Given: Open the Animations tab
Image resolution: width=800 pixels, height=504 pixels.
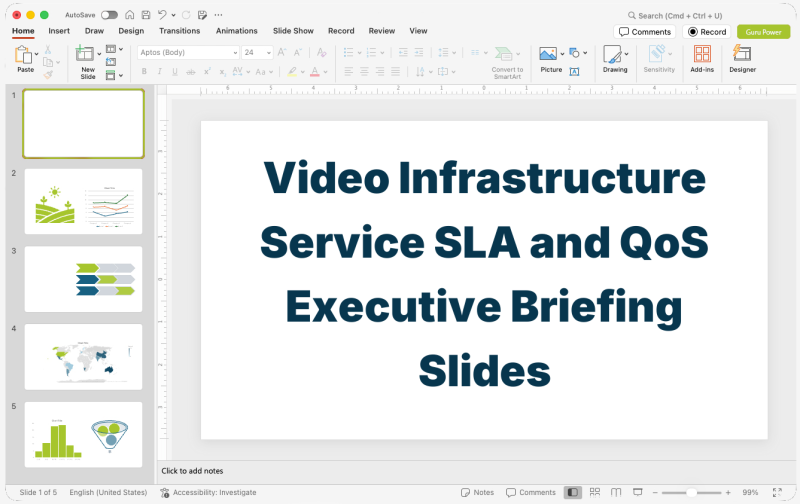Looking at the screenshot, I should (x=237, y=31).
